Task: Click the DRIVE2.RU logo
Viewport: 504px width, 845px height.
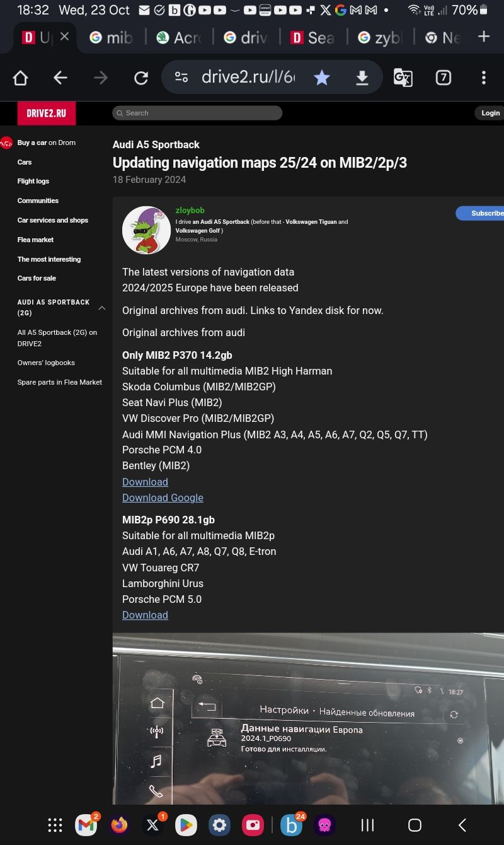Action: pyautogui.click(x=46, y=114)
